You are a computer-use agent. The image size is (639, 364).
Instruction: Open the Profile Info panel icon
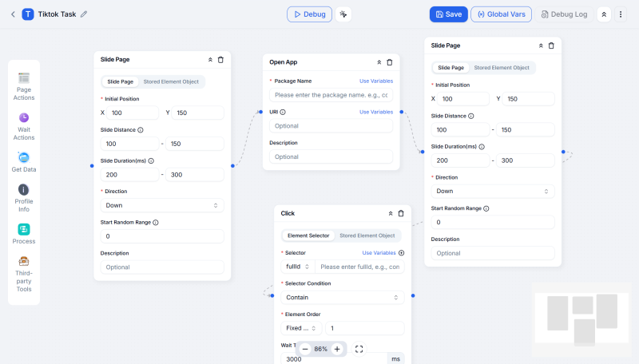pos(24,190)
